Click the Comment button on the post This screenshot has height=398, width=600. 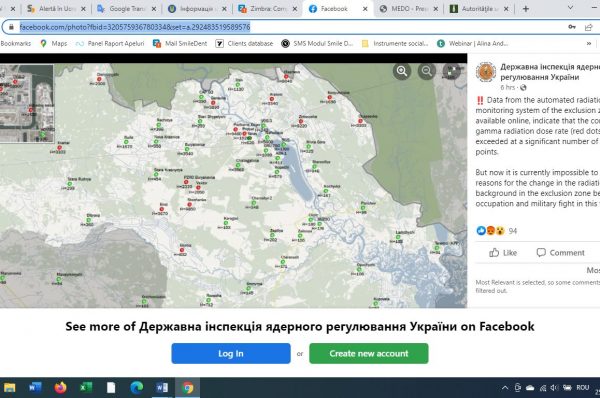561,253
